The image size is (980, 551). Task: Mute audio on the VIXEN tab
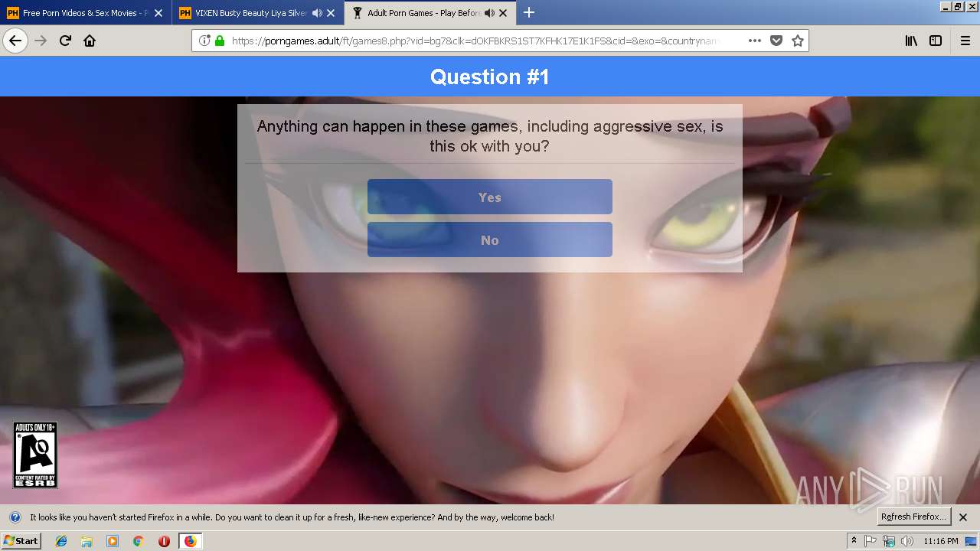(317, 13)
